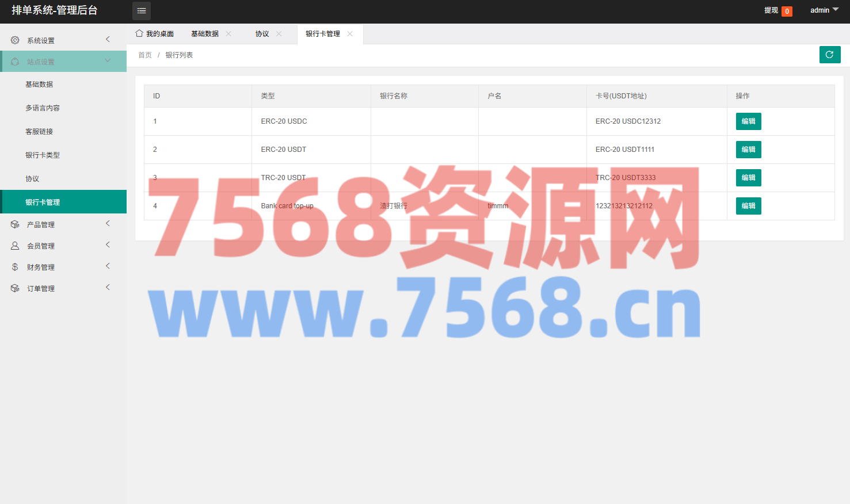Click the 订单管理 box icon

coord(15,288)
